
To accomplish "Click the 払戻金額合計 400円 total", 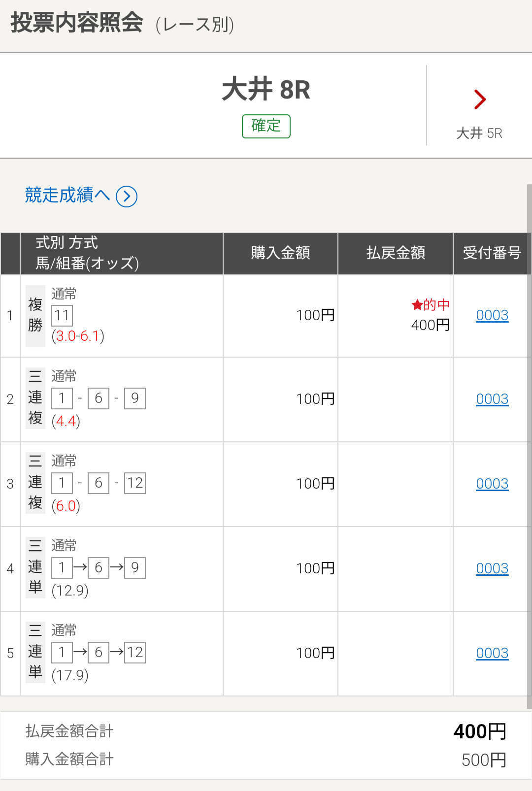I will pos(480,731).
